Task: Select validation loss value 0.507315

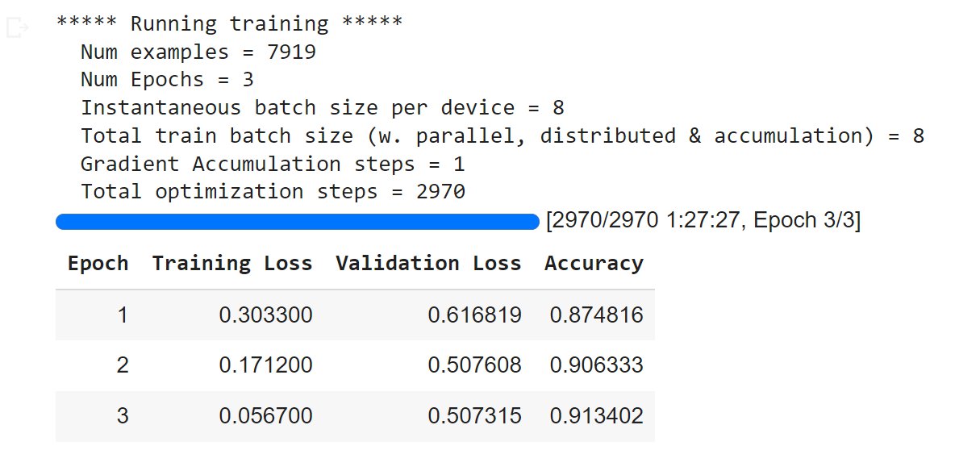Action: 474,416
